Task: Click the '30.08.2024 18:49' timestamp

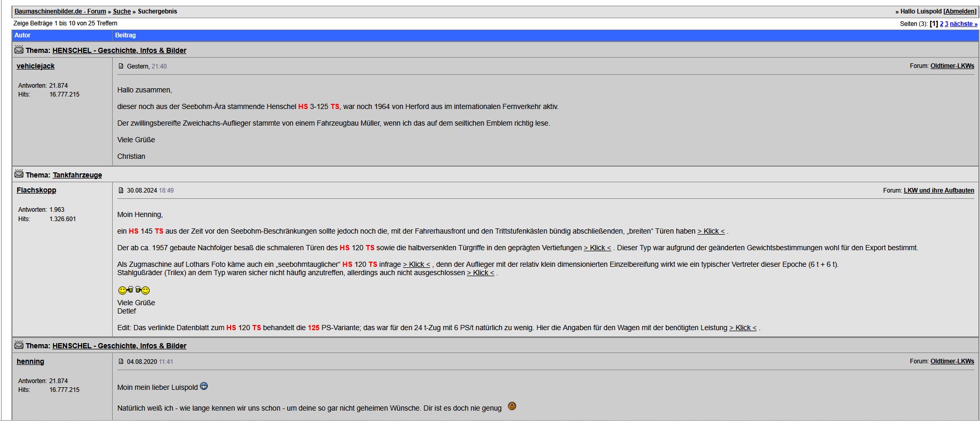Action: (150, 191)
